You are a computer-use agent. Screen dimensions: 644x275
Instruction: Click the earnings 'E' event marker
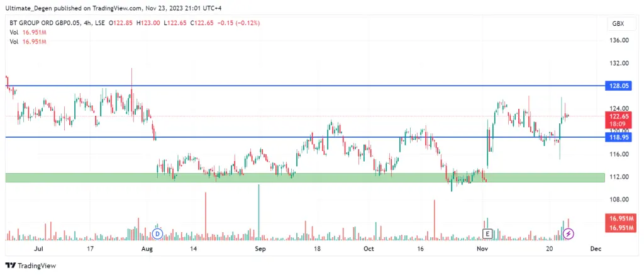pyautogui.click(x=487, y=234)
